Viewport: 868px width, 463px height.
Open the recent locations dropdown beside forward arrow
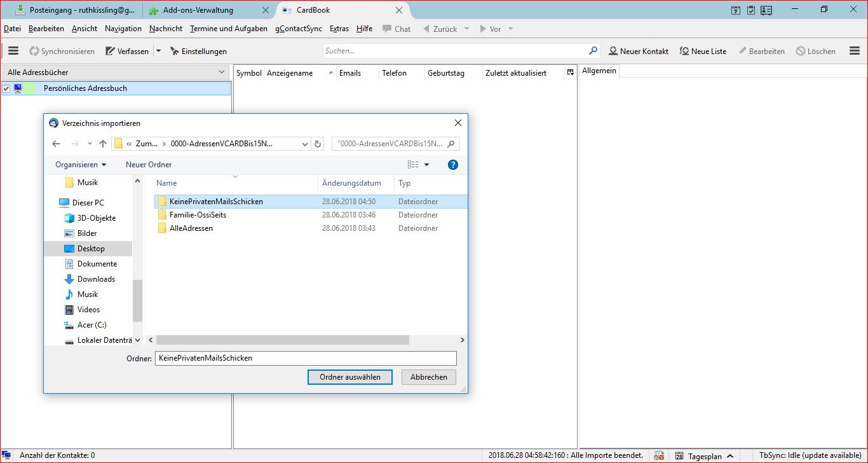click(90, 144)
